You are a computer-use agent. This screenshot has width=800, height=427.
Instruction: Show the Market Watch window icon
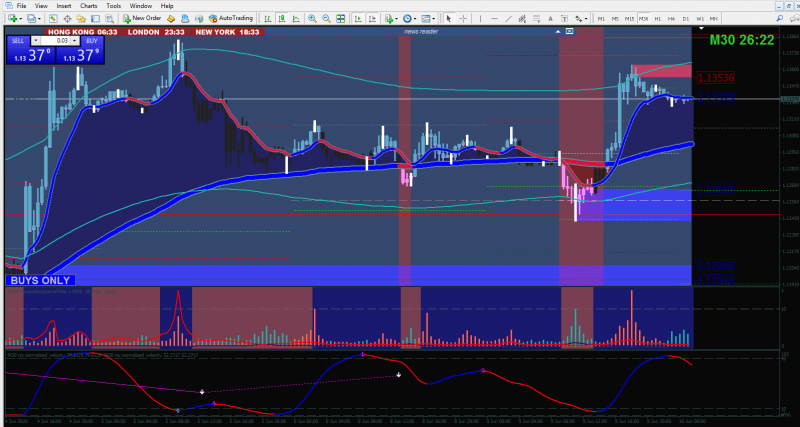coord(53,18)
